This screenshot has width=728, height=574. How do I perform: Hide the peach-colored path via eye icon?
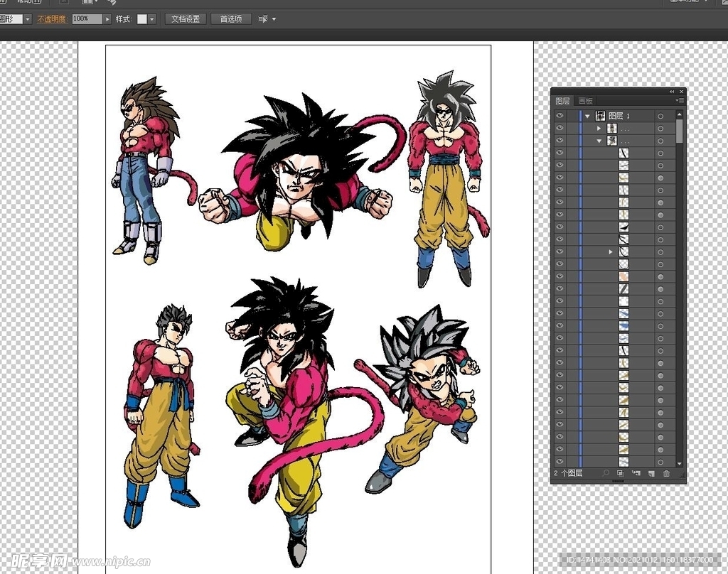560,276
